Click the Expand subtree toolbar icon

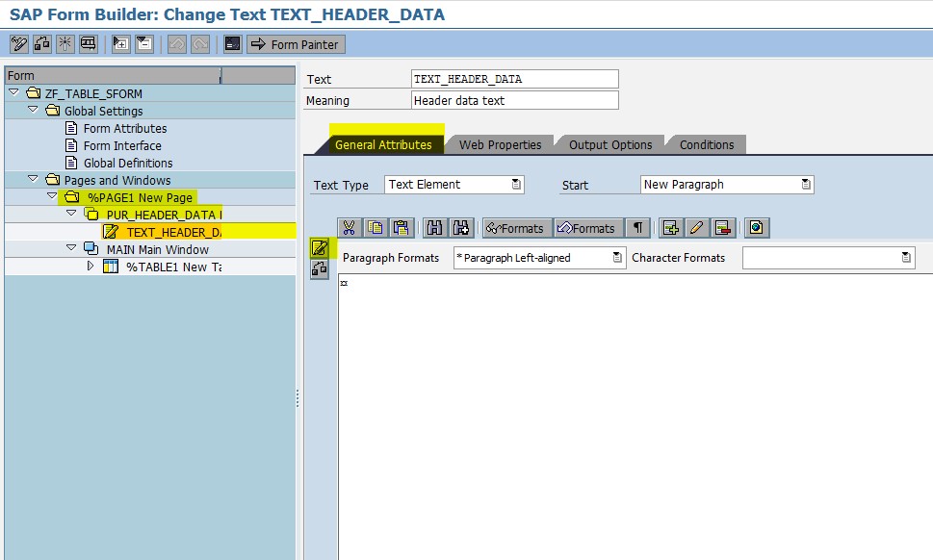[x=120, y=44]
